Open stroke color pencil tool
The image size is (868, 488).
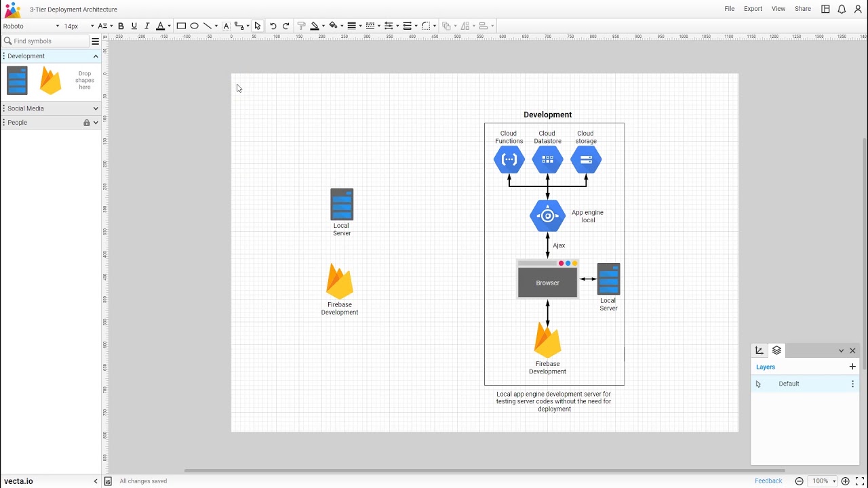pos(315,26)
